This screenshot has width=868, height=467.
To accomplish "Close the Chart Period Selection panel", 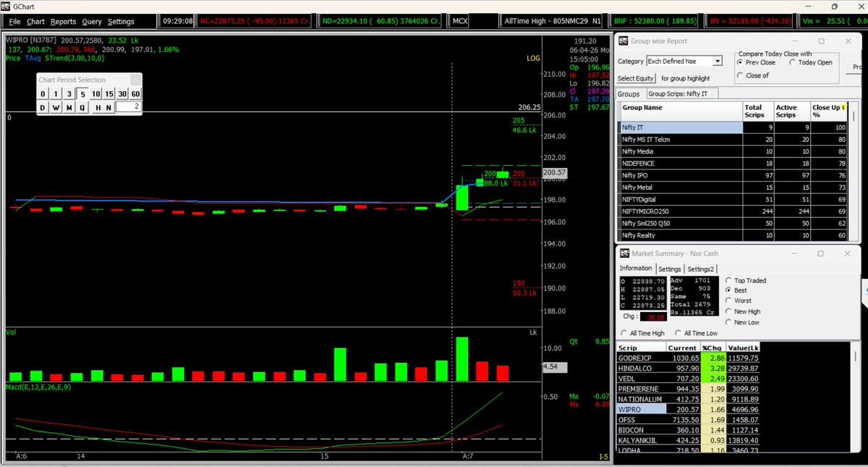I will pyautogui.click(x=135, y=80).
